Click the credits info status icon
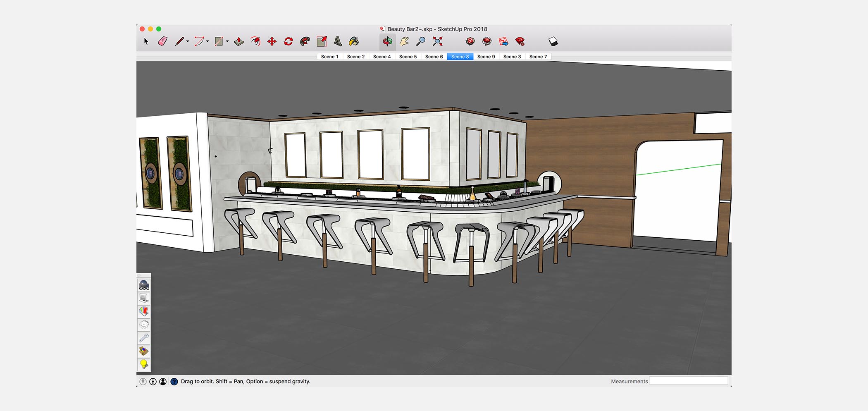The image size is (868, 411). click(153, 382)
